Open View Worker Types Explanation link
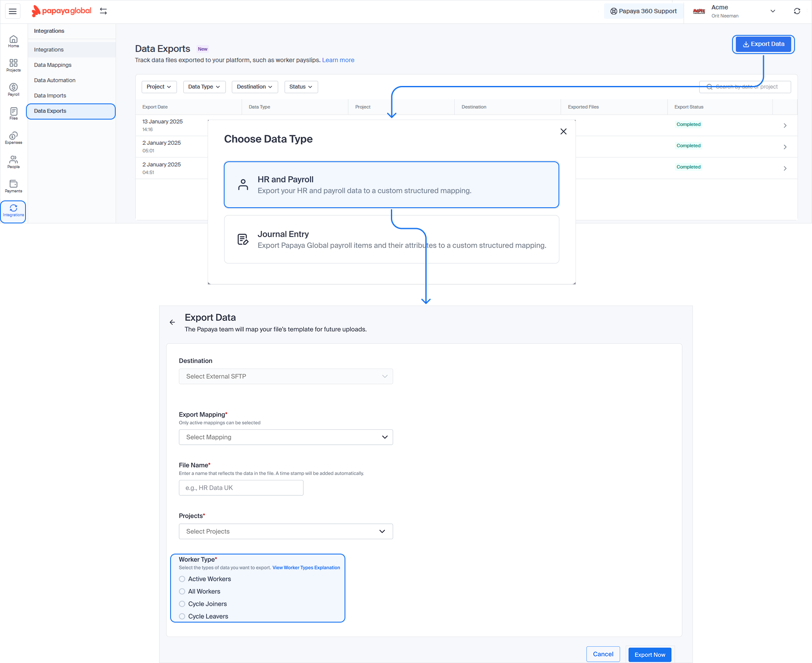This screenshot has width=812, height=663. click(306, 568)
